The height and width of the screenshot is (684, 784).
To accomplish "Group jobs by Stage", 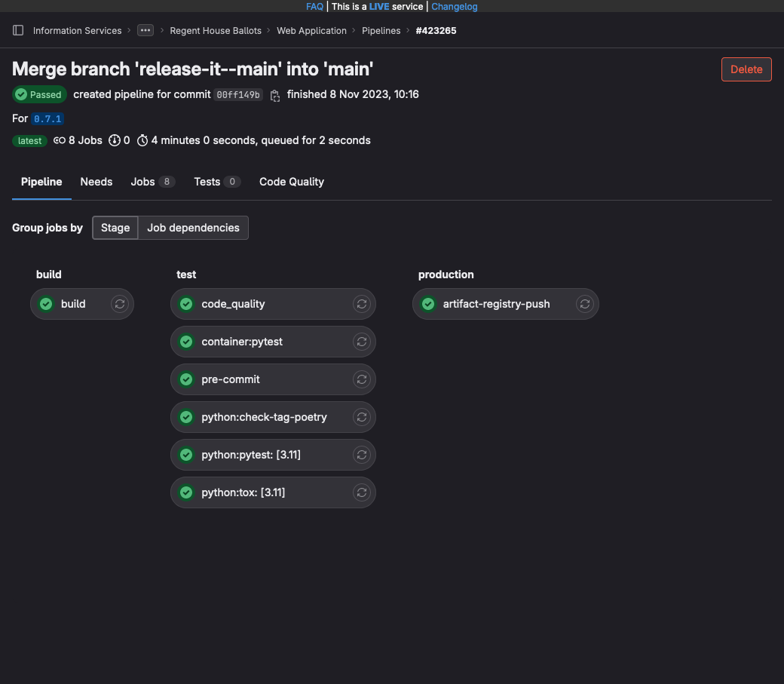I will click(x=115, y=228).
